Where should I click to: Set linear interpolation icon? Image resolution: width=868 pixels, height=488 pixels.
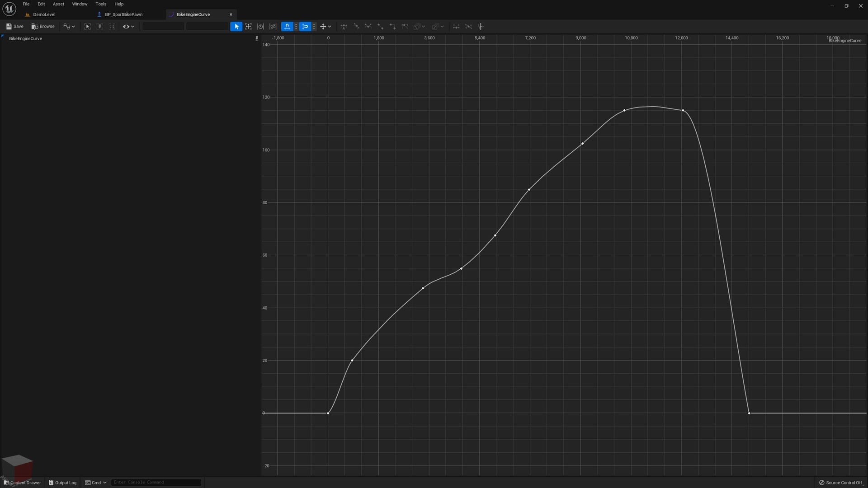coord(380,27)
